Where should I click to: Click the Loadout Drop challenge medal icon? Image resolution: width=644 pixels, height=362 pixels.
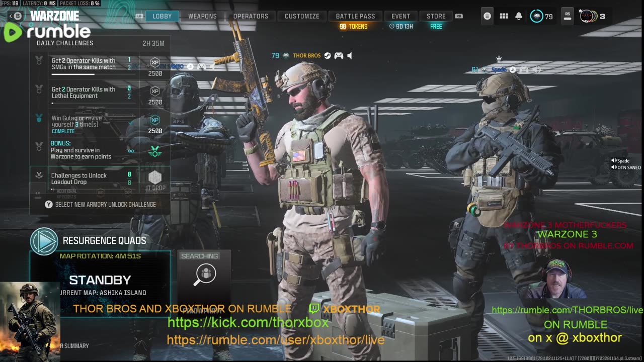(x=39, y=175)
